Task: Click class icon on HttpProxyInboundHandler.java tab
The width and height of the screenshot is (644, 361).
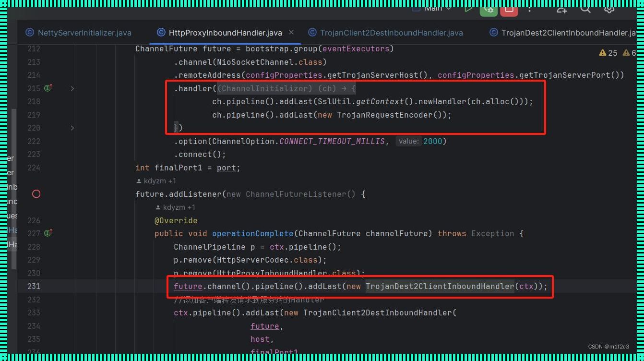Action: [161, 33]
